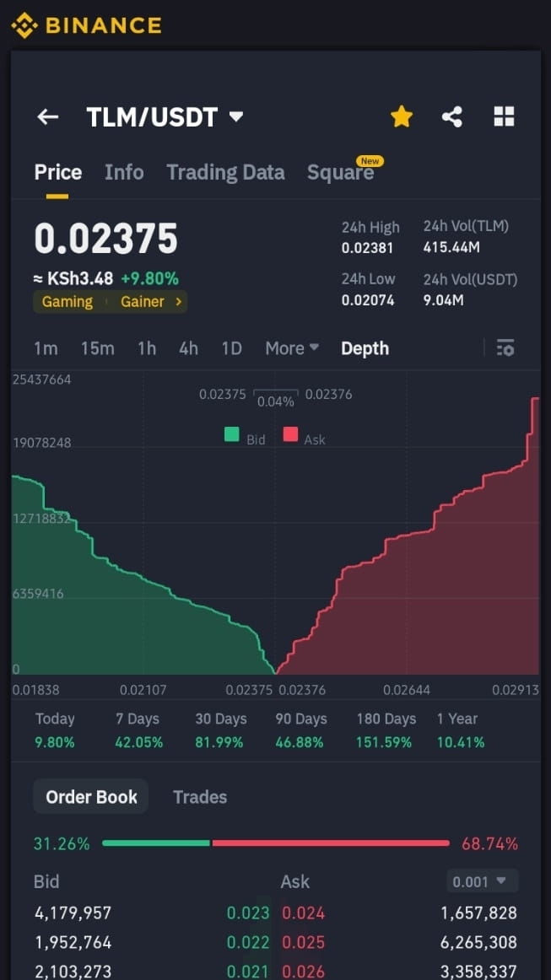Tap the 7 Days 42.05% change
This screenshot has width=551, height=980.
[x=139, y=730]
